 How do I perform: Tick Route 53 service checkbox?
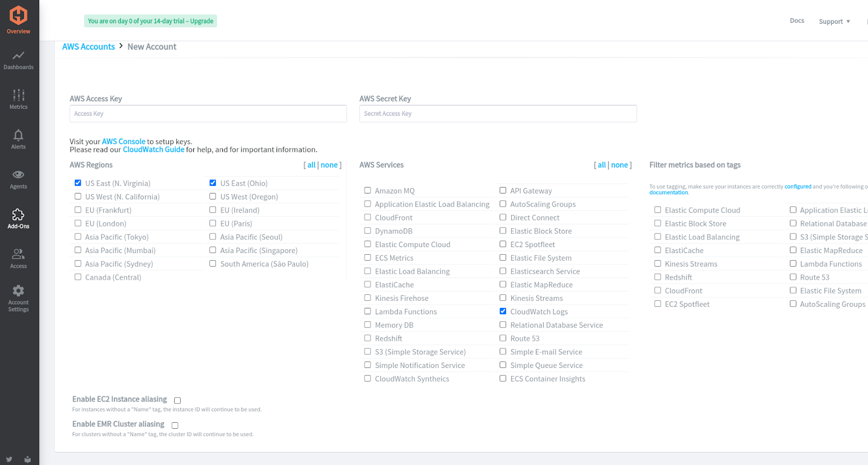[x=503, y=338]
